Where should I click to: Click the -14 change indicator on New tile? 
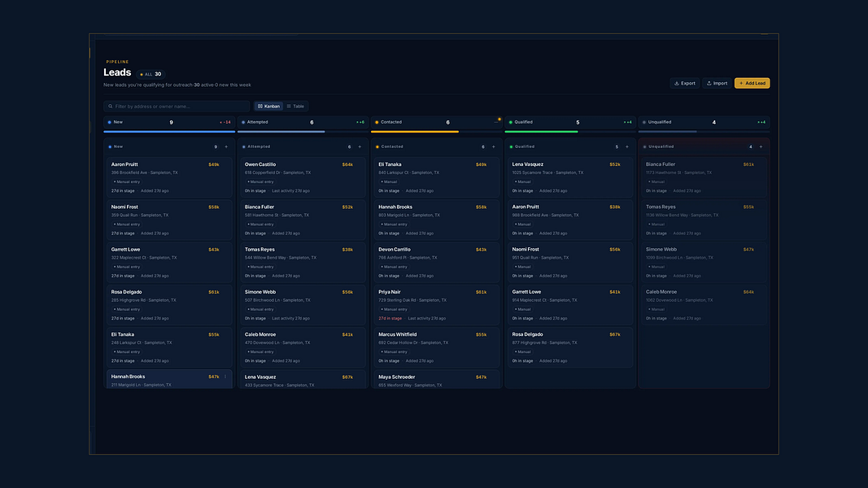[x=225, y=122]
